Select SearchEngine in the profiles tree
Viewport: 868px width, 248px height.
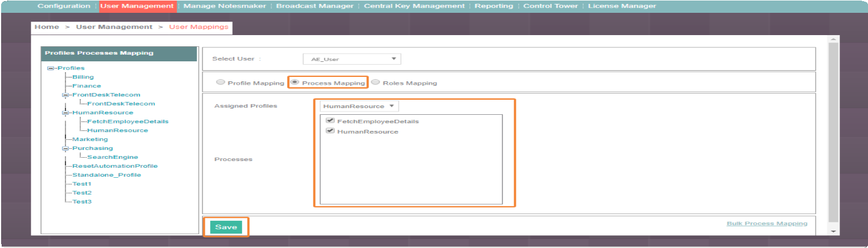112,157
